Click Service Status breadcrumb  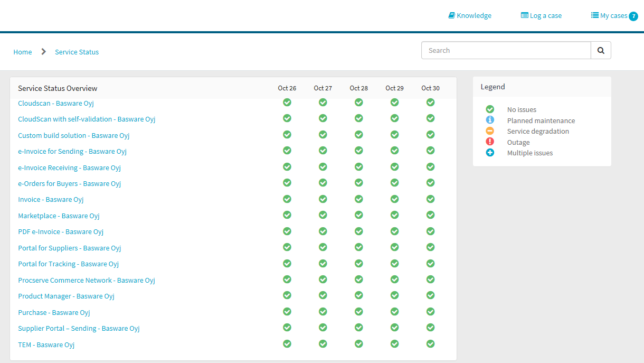77,52
